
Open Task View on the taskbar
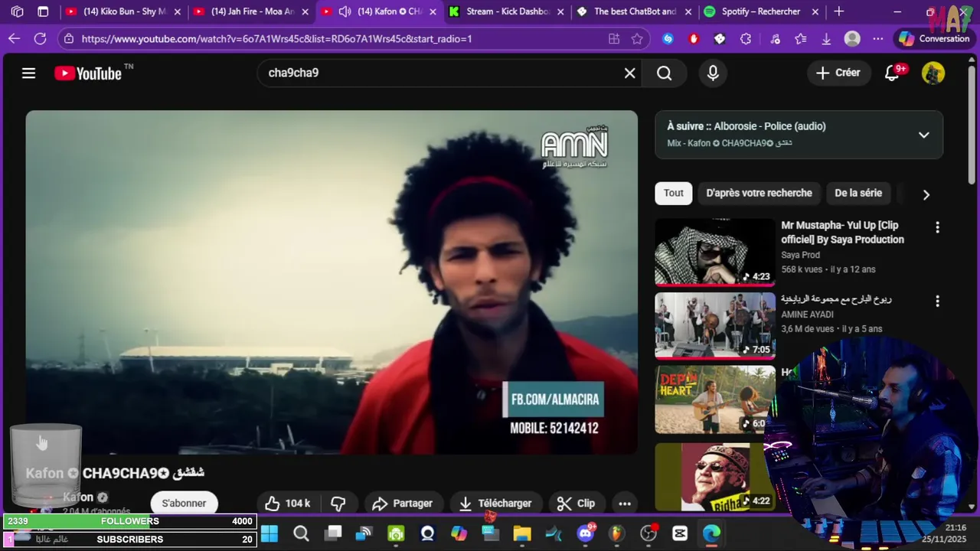[x=333, y=533]
